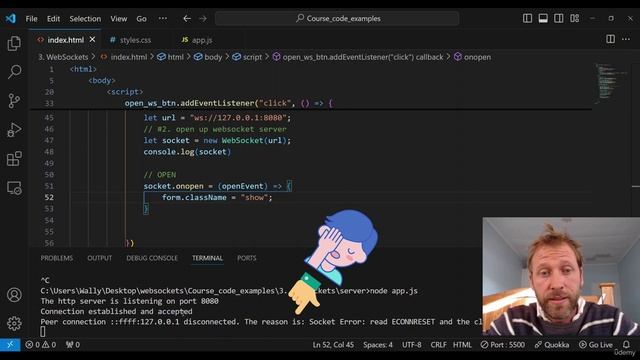Switch to the PROBLEMS panel tab
640x360 pixels.
tap(57, 258)
